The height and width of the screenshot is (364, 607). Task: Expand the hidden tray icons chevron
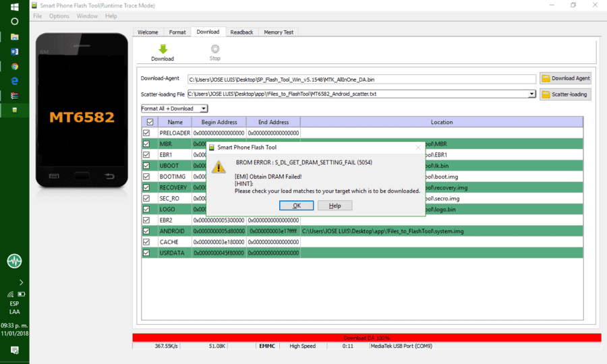(21, 282)
